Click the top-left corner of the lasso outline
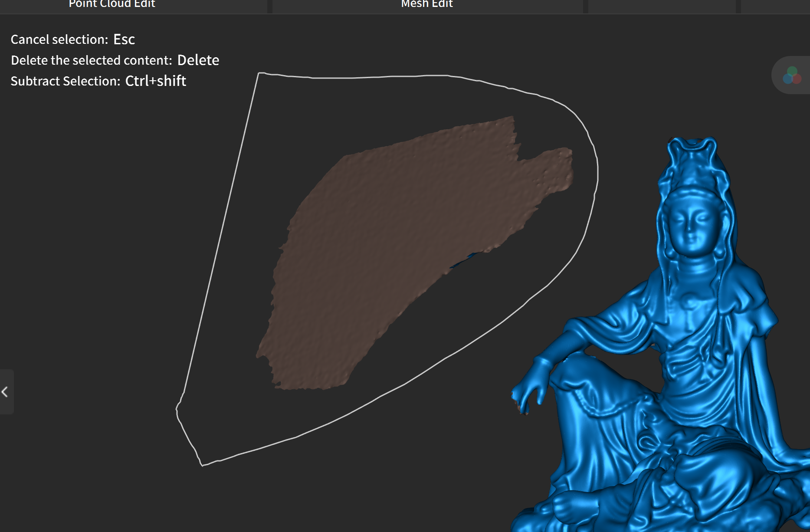Viewport: 810px width, 532px height. pos(259,73)
